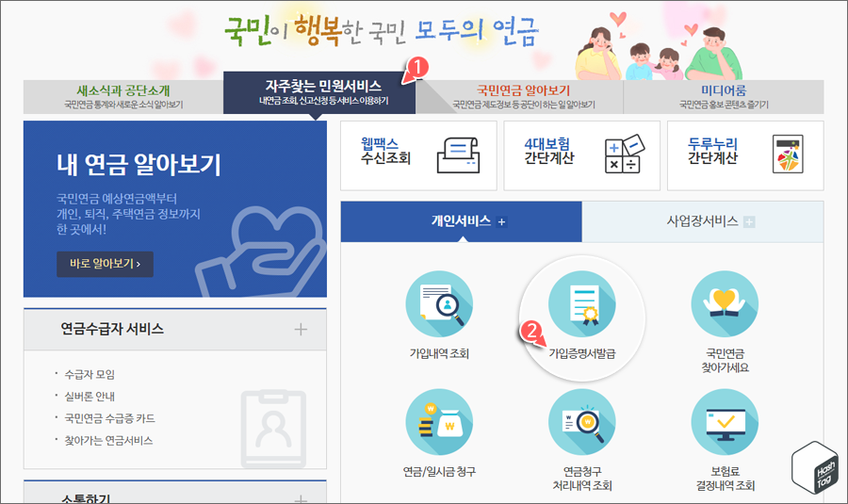This screenshot has height=504, width=848.
Task: Click 내 연금 알아보기 banner heading
Action: [139, 165]
